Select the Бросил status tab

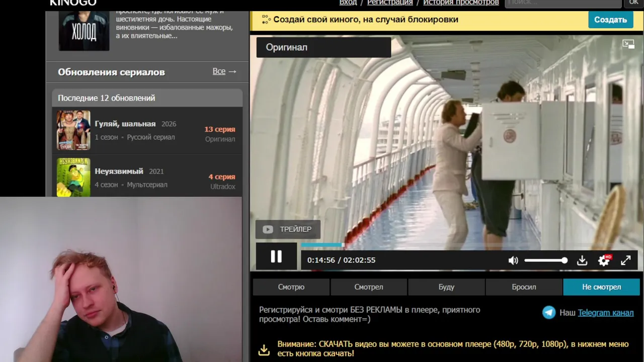coord(524,287)
